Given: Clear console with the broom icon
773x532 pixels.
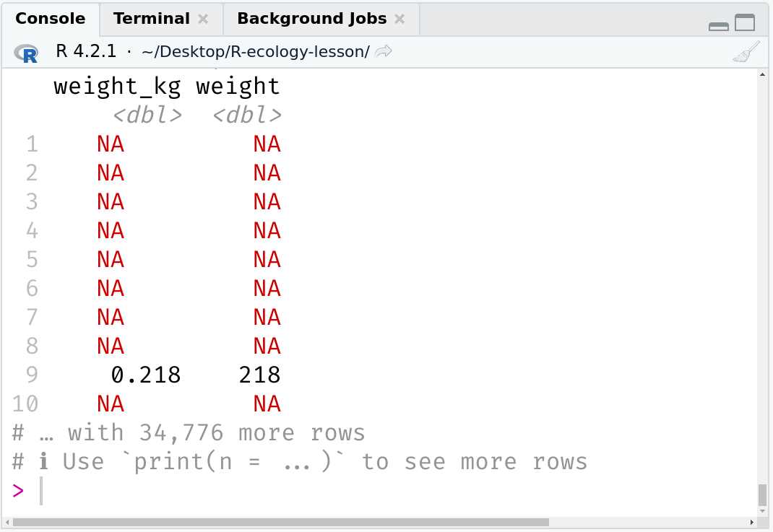Looking at the screenshot, I should point(746,52).
